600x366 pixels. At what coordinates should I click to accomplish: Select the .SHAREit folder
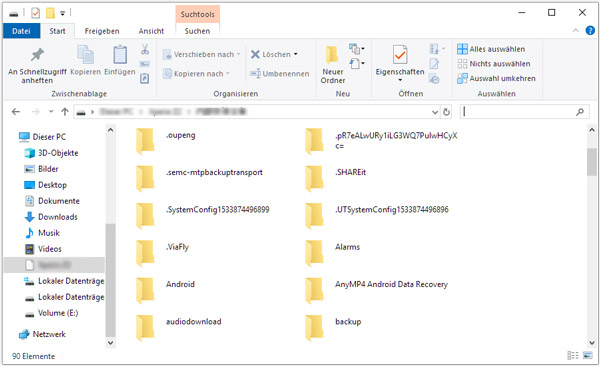pyautogui.click(x=336, y=178)
